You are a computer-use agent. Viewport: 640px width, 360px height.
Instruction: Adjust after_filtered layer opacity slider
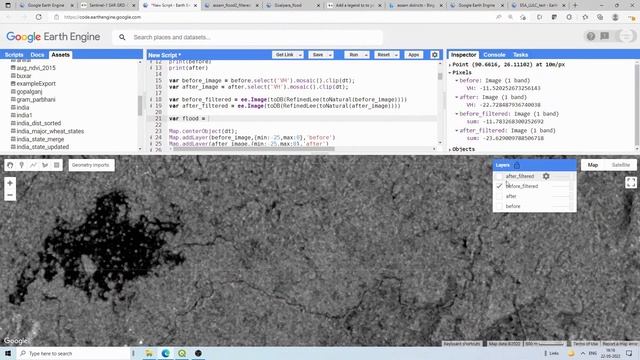pos(561,176)
